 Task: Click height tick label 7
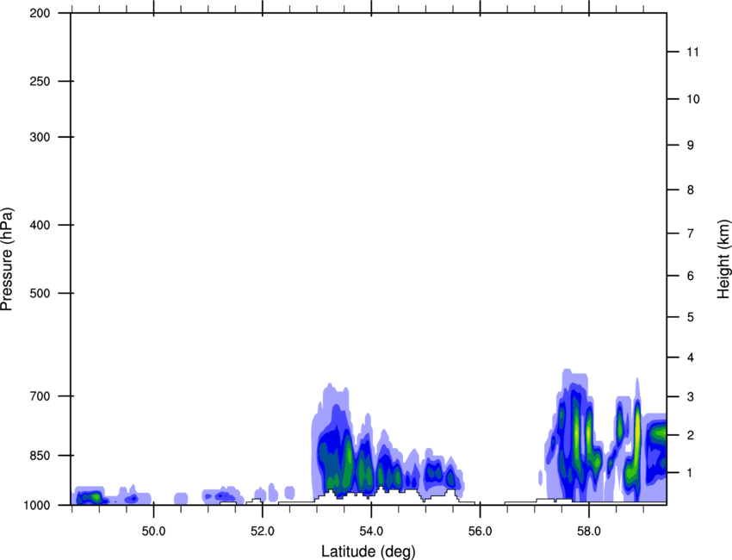coord(691,233)
